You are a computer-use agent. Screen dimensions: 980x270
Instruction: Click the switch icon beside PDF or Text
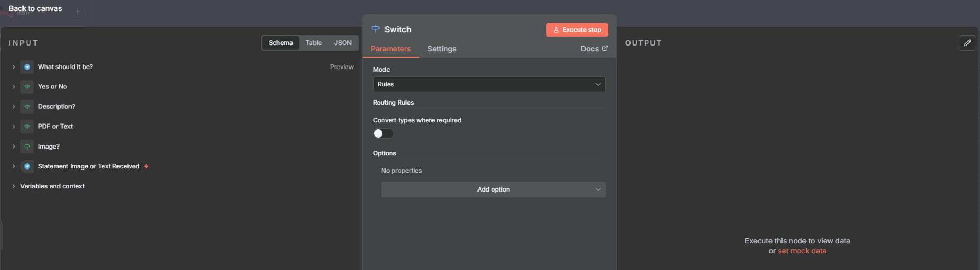[x=27, y=127]
